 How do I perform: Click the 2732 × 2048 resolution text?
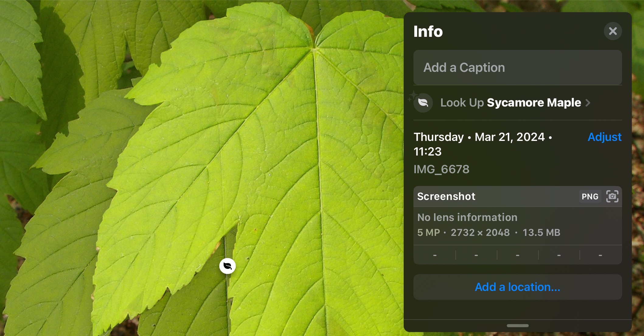click(x=480, y=233)
